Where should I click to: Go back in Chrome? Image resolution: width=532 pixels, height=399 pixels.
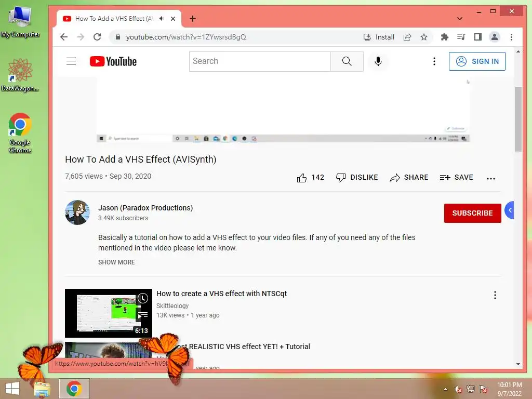click(64, 37)
